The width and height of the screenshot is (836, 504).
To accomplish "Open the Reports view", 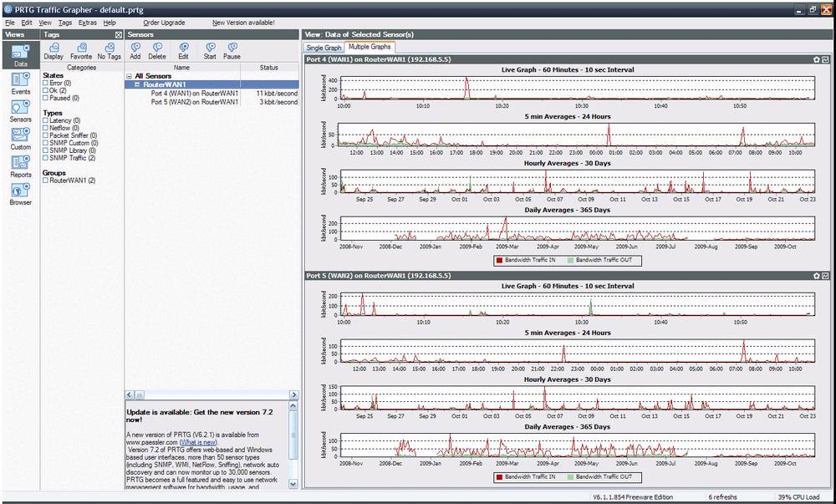I will pos(20,166).
